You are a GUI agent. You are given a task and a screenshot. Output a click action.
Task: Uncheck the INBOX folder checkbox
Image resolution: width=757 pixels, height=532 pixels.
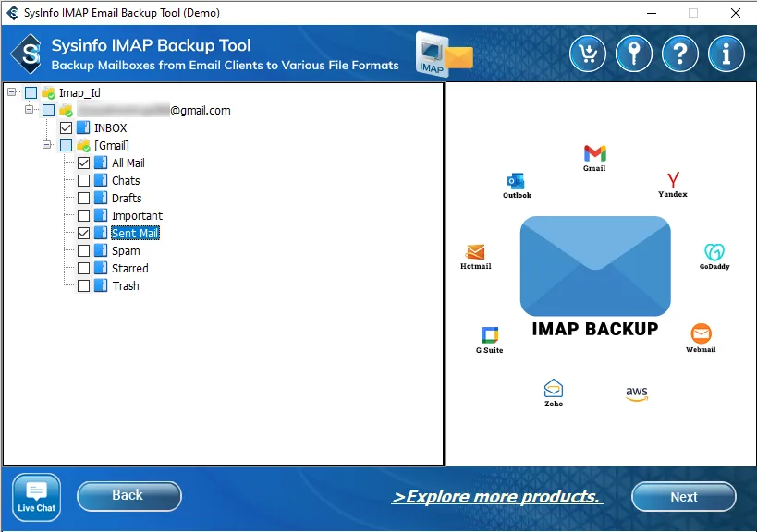pos(67,128)
